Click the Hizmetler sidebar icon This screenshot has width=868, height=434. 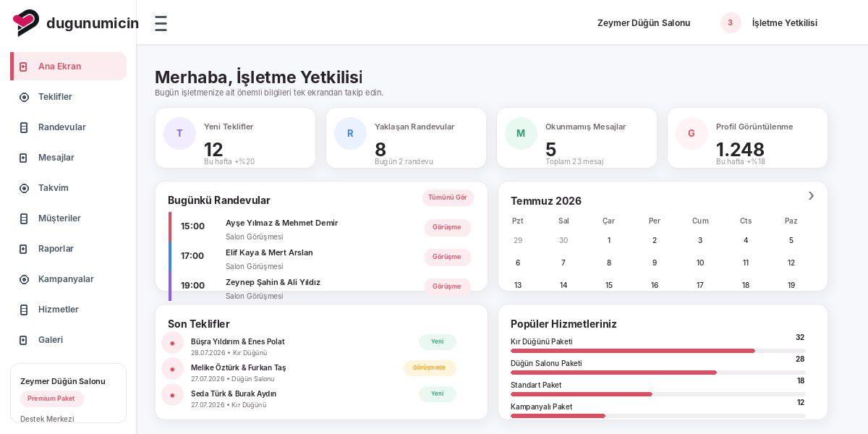coord(24,310)
